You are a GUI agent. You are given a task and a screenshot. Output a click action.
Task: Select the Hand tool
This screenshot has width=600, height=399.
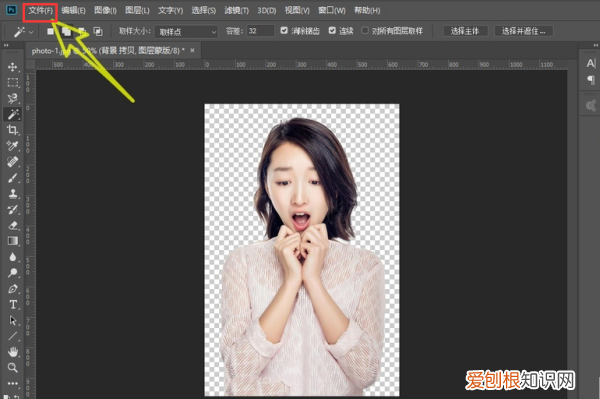[x=13, y=352]
